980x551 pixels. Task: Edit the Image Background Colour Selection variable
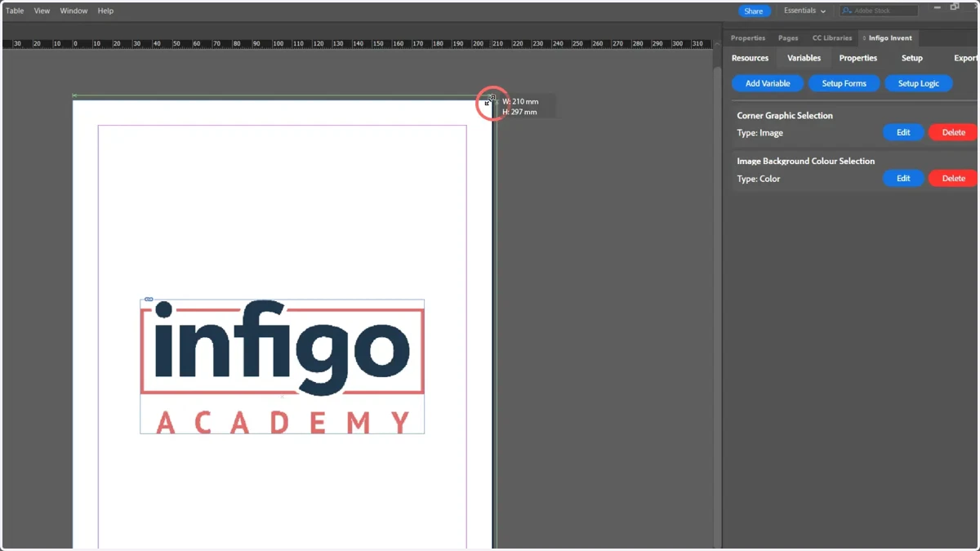(x=903, y=178)
